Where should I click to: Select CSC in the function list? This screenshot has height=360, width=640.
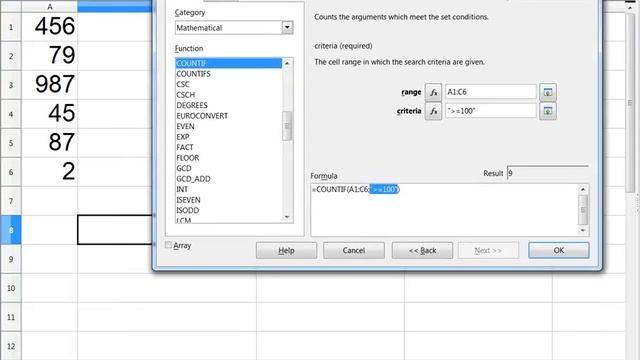tap(229, 84)
